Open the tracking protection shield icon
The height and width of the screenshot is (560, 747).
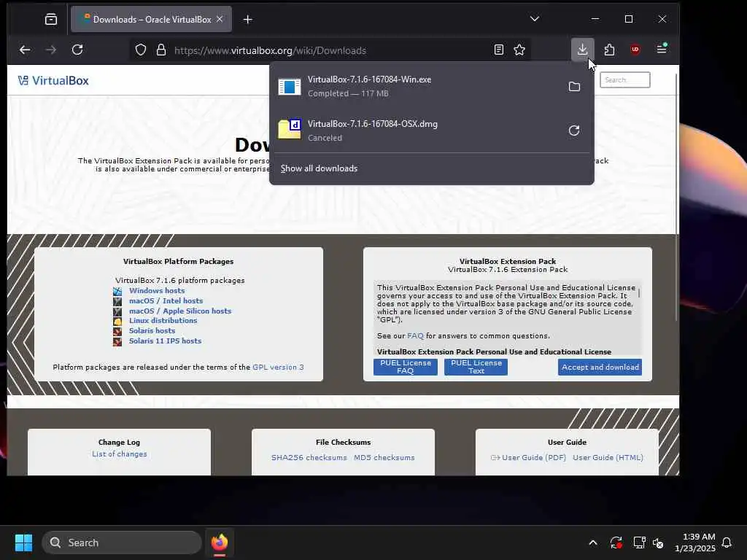click(x=141, y=50)
